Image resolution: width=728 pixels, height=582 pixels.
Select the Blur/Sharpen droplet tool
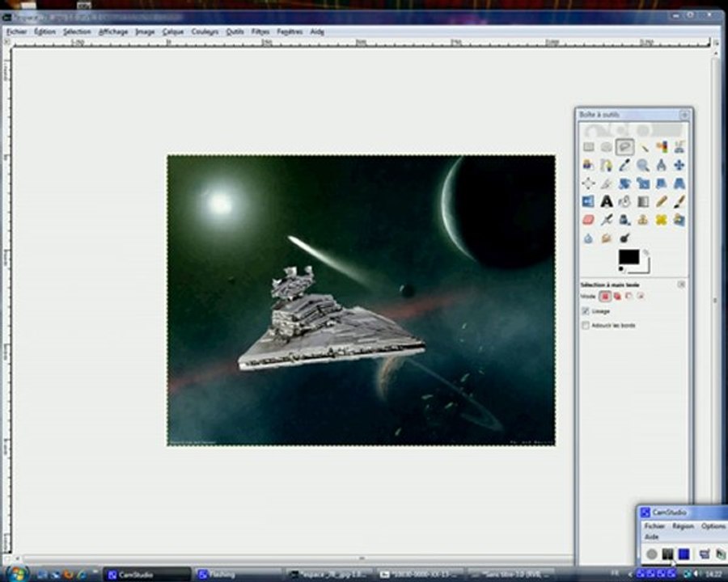pyautogui.click(x=588, y=238)
